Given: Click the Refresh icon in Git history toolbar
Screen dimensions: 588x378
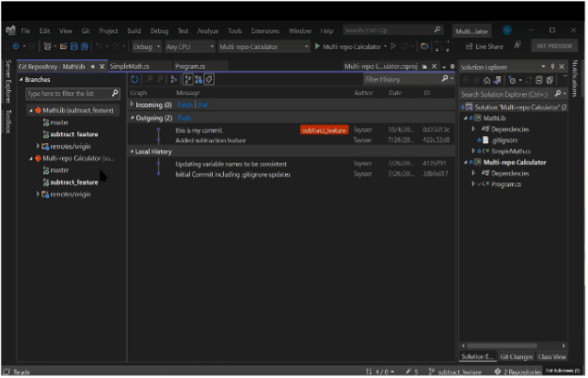Looking at the screenshot, I should coord(135,80).
